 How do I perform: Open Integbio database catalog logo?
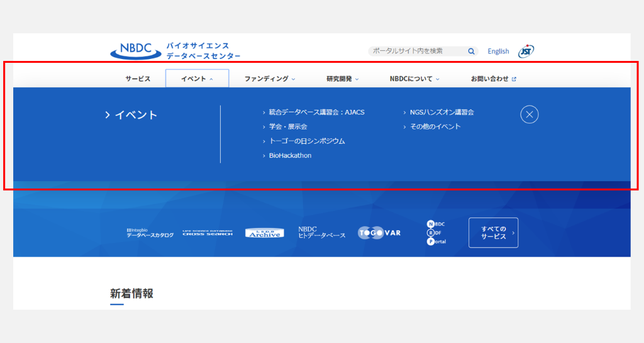pyautogui.click(x=150, y=233)
